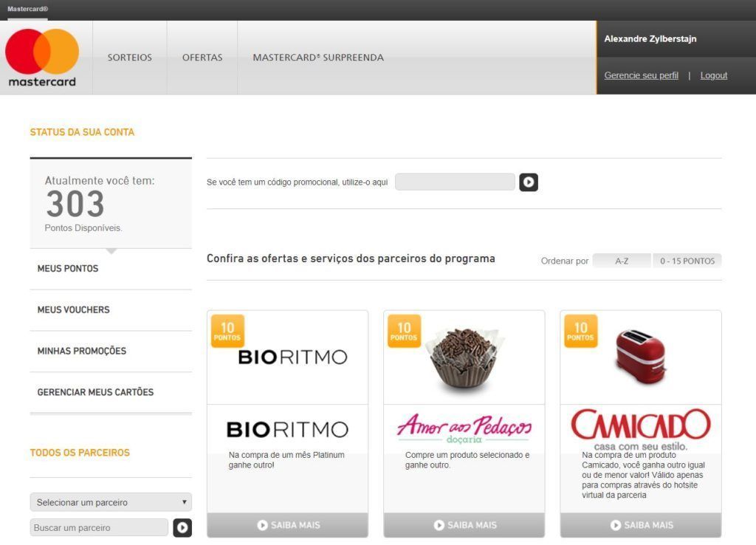Screen dimensions: 756x545
Task: Click the Logout link
Action: (x=714, y=75)
